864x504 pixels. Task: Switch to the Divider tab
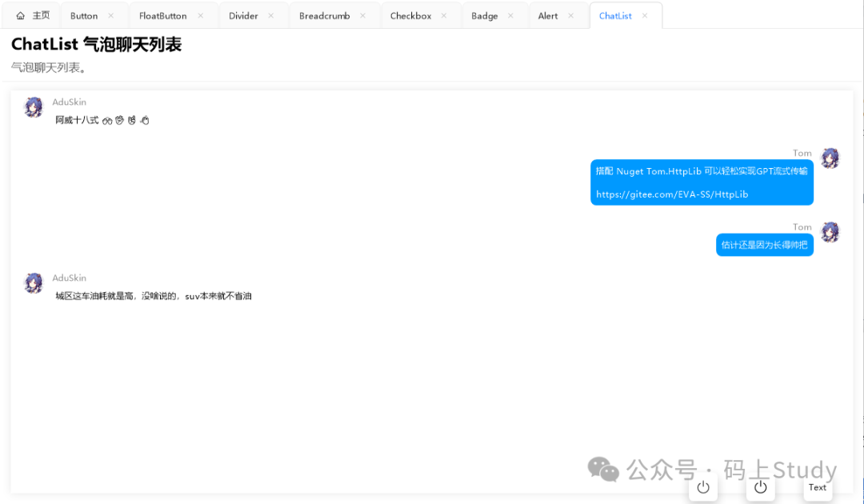coord(243,16)
